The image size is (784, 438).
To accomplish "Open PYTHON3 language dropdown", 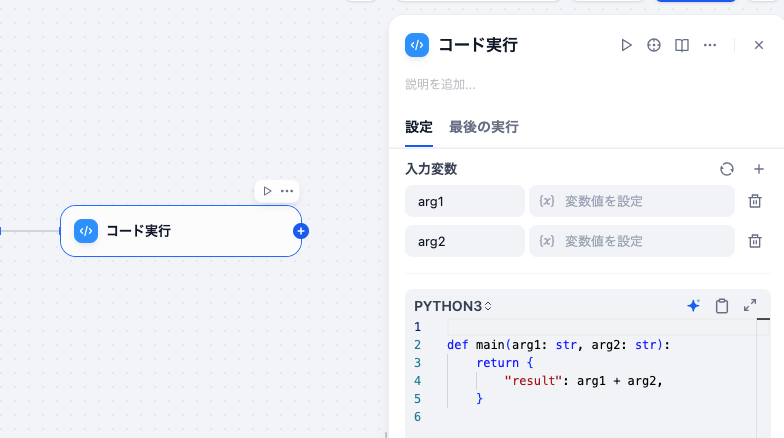I will pos(453,306).
